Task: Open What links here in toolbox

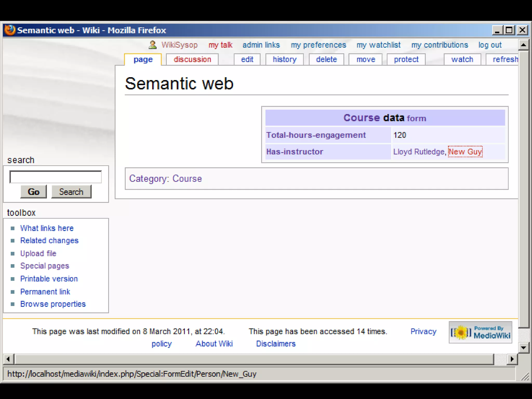Action: [x=47, y=228]
